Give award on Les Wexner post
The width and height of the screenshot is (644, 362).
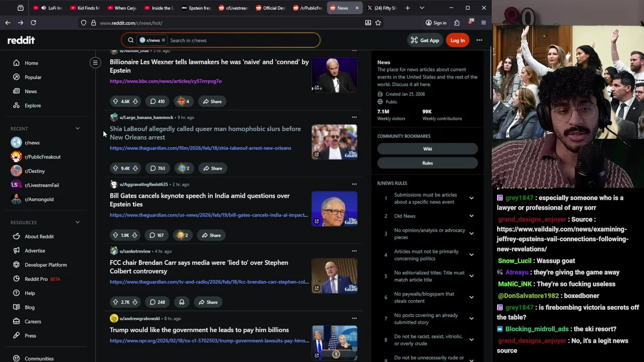click(183, 102)
